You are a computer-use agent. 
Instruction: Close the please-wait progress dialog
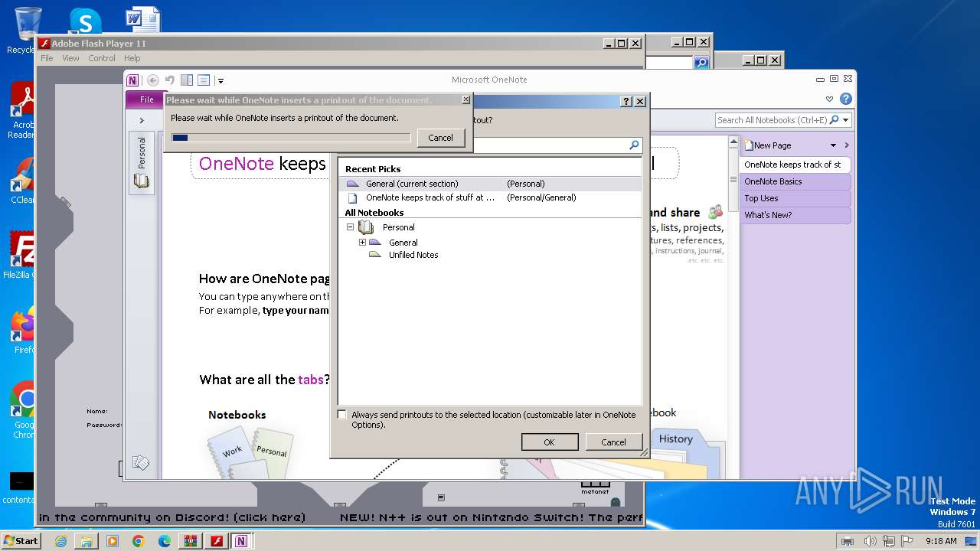pyautogui.click(x=465, y=99)
